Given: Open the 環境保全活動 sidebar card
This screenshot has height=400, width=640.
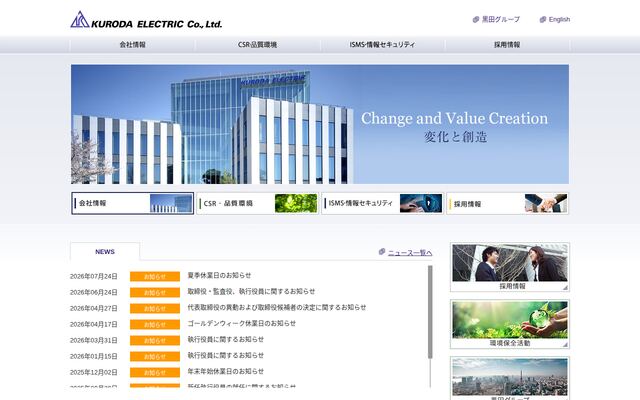Looking at the screenshot, I should (x=510, y=324).
